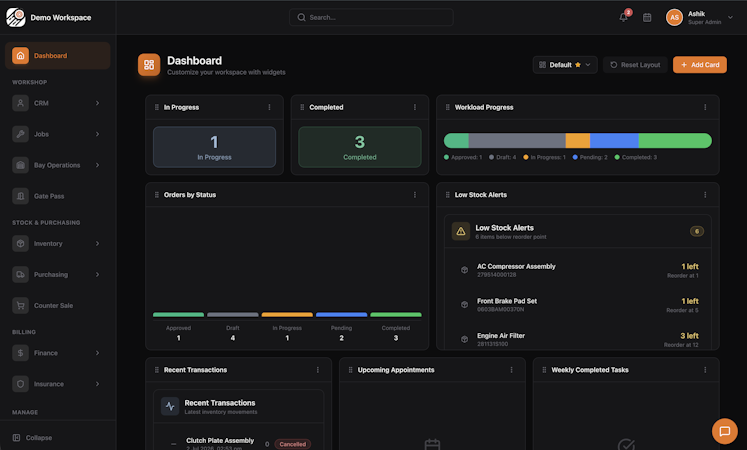Image resolution: width=747 pixels, height=450 pixels.
Task: Click the Reset Layout button
Action: 635,65
